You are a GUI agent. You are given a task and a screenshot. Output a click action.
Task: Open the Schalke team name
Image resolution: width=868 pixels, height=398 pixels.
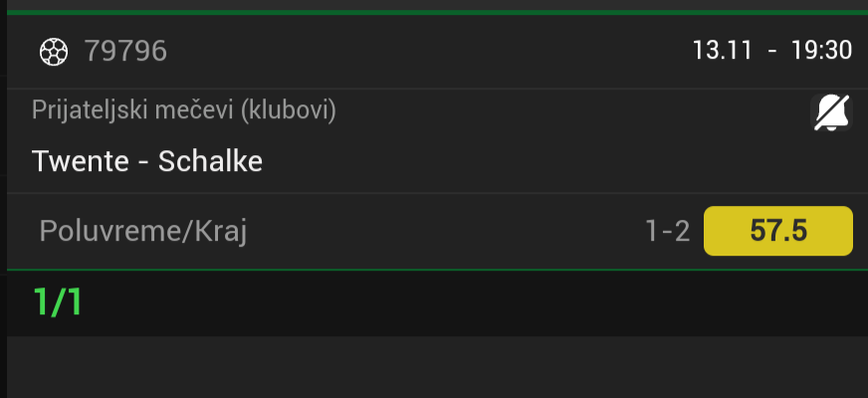(211, 161)
